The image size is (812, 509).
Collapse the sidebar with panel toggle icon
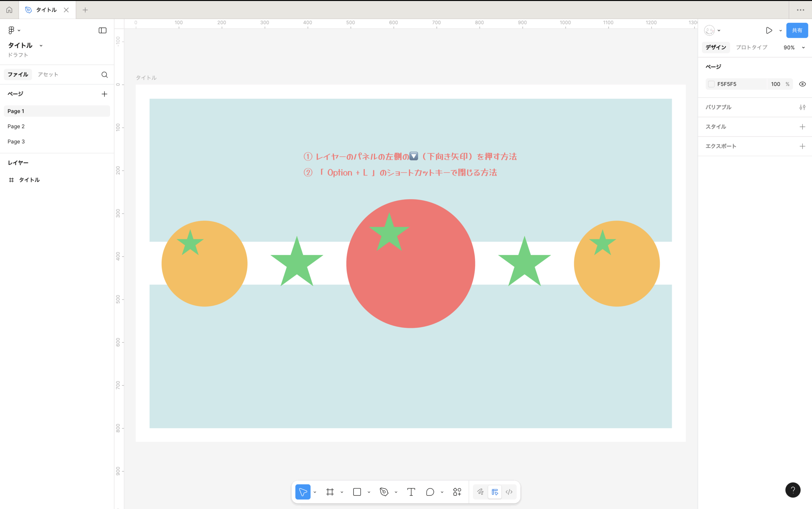(102, 30)
